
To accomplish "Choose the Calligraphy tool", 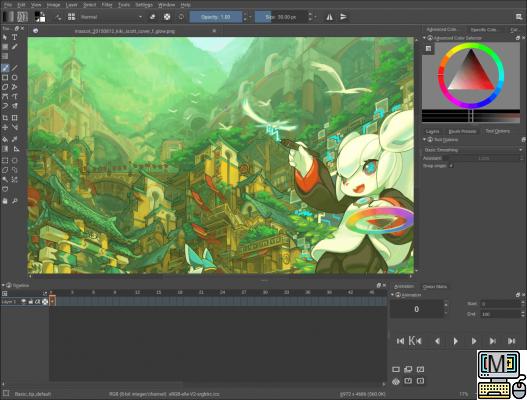I will point(14,47).
